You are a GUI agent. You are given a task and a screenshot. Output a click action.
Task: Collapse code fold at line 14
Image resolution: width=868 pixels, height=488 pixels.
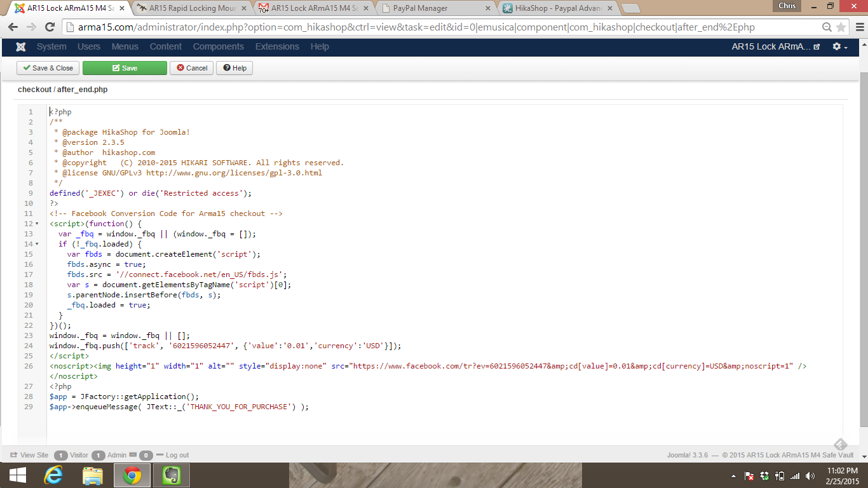(37, 244)
